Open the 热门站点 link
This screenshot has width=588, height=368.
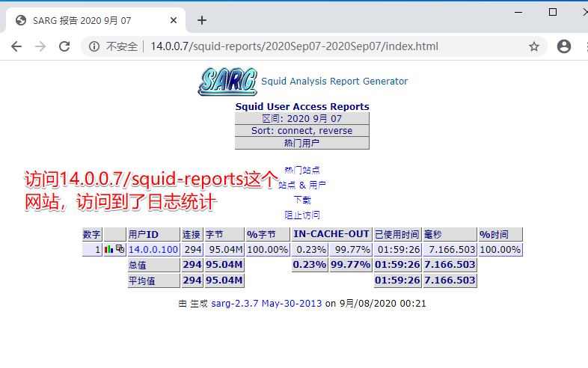tap(302, 170)
